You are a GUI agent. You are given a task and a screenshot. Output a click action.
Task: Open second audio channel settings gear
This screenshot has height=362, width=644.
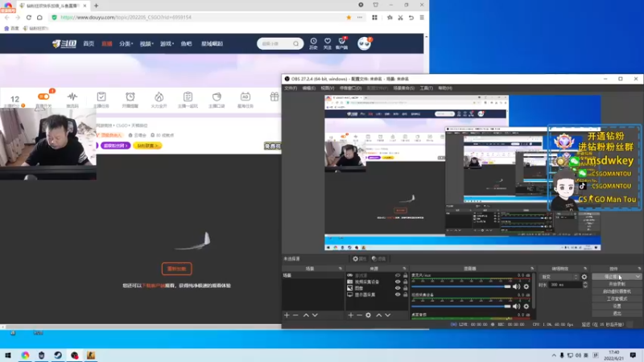pos(526,306)
